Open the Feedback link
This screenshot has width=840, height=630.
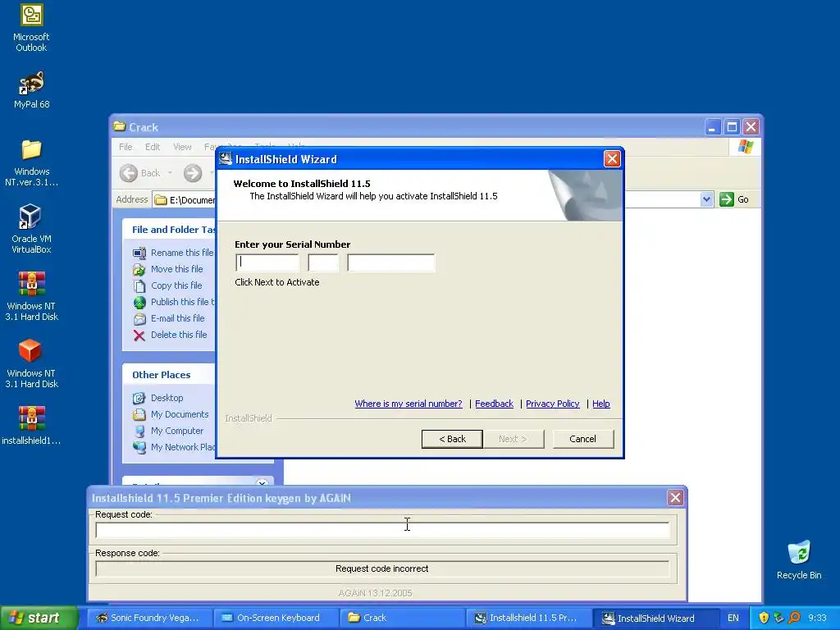(494, 404)
